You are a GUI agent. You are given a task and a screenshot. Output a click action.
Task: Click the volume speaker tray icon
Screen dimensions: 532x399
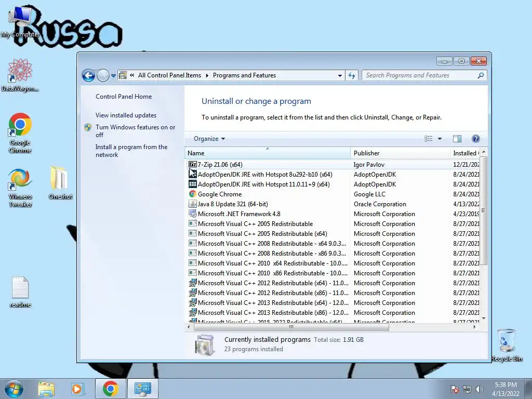tap(480, 389)
